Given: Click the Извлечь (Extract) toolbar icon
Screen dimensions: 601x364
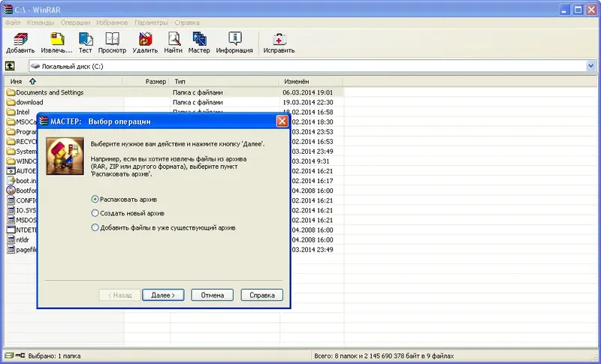Looking at the screenshot, I should (56, 43).
